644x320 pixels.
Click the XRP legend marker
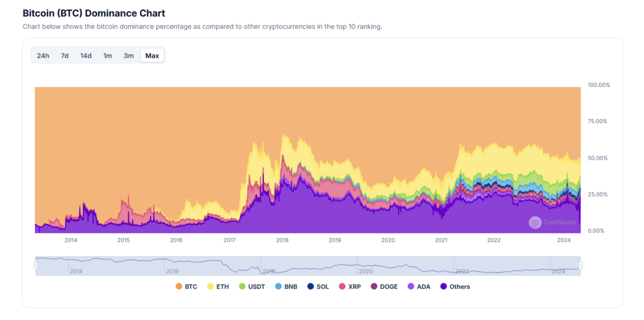342,287
